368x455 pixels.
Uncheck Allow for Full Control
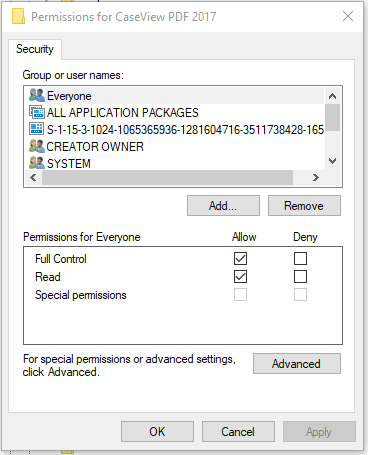(240, 258)
